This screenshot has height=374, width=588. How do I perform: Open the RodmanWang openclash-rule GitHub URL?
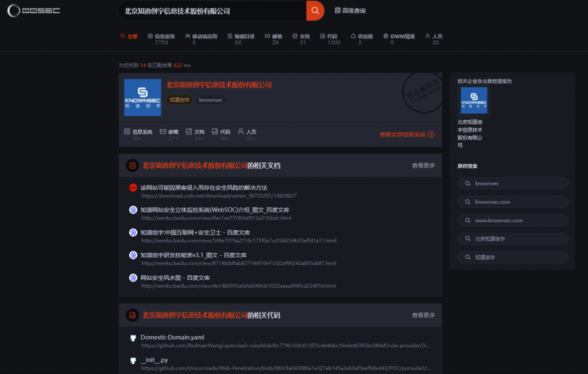285,345
